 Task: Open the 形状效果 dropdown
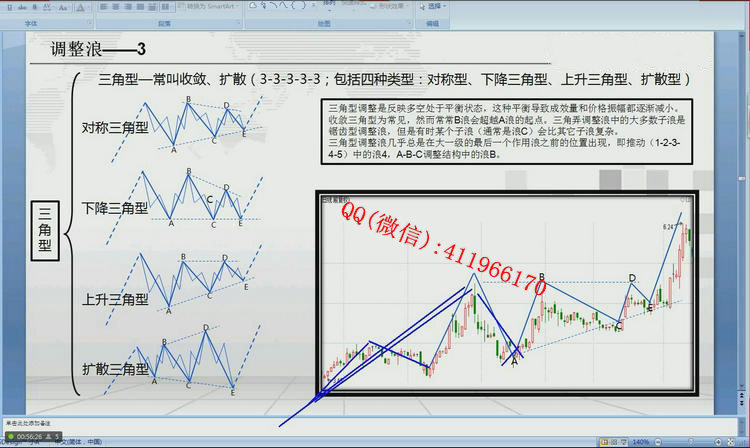click(386, 5)
